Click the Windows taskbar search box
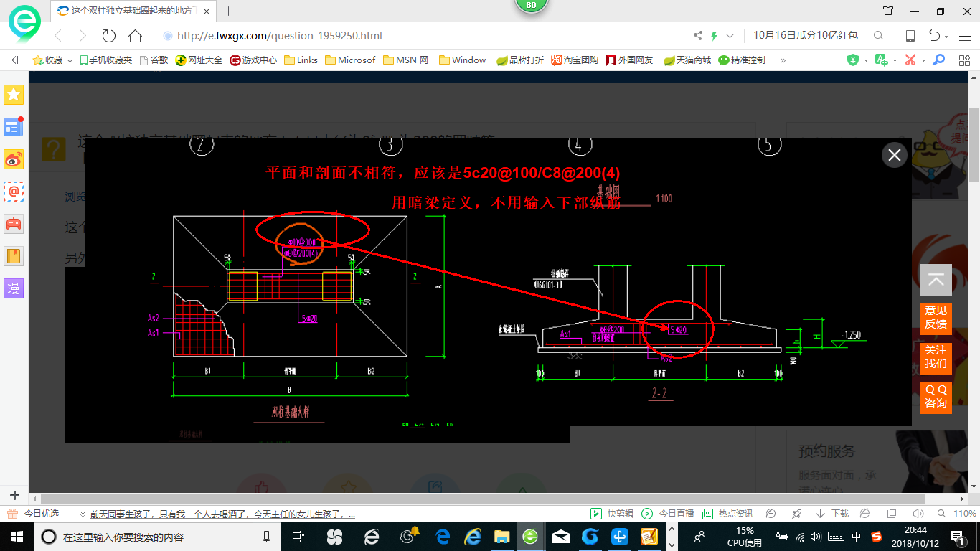The width and height of the screenshot is (980, 551). click(156, 537)
